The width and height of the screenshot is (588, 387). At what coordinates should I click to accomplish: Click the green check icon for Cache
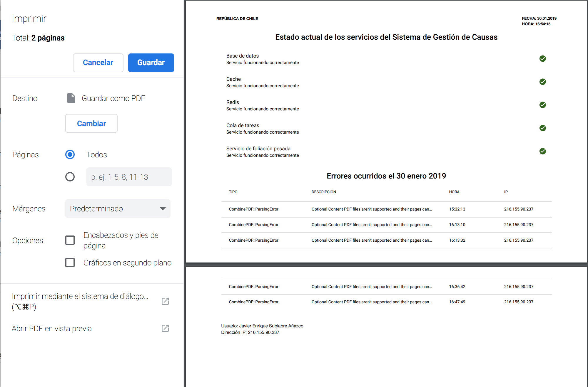tap(542, 82)
